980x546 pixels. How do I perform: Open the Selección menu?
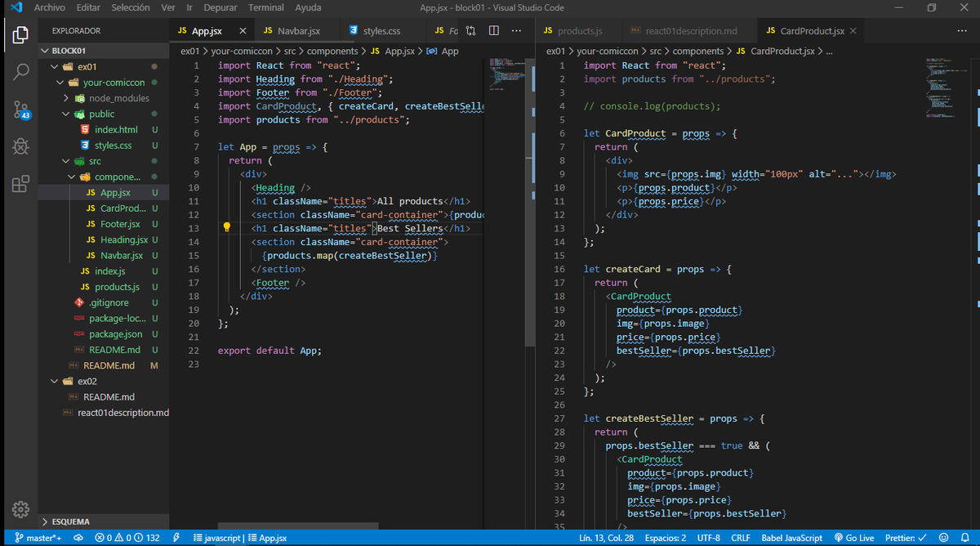(x=131, y=7)
